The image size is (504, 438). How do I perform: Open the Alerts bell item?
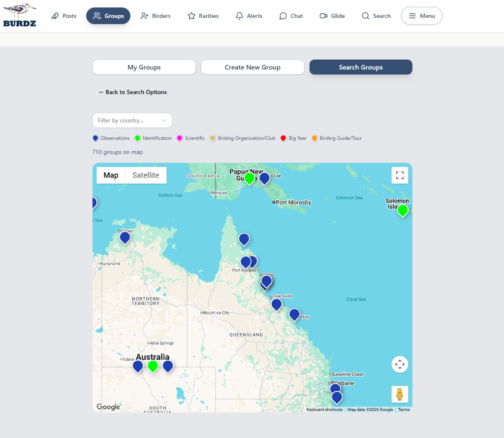click(249, 16)
